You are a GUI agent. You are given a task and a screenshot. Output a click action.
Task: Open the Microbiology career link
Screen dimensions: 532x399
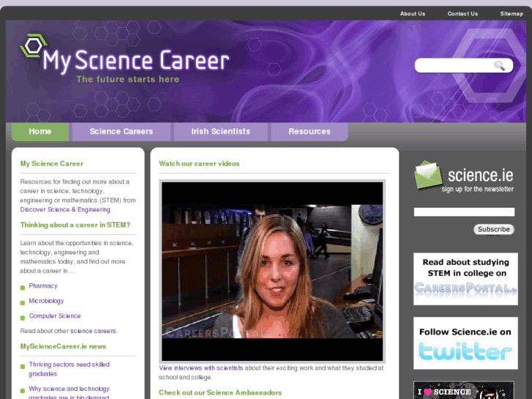[x=46, y=301]
